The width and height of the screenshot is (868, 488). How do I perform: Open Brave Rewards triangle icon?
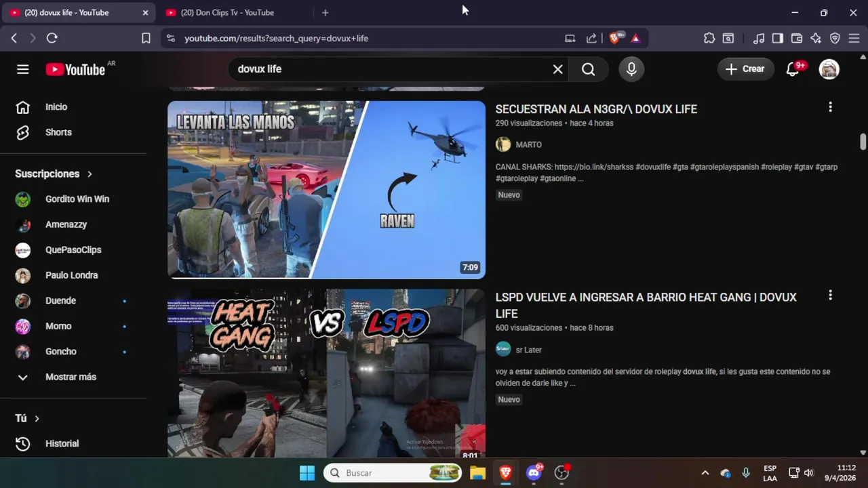tap(635, 39)
